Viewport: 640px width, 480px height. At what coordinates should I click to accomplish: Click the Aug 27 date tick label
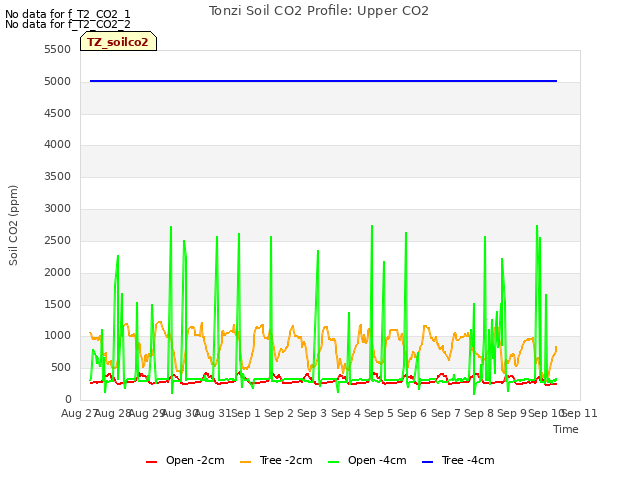click(x=79, y=413)
